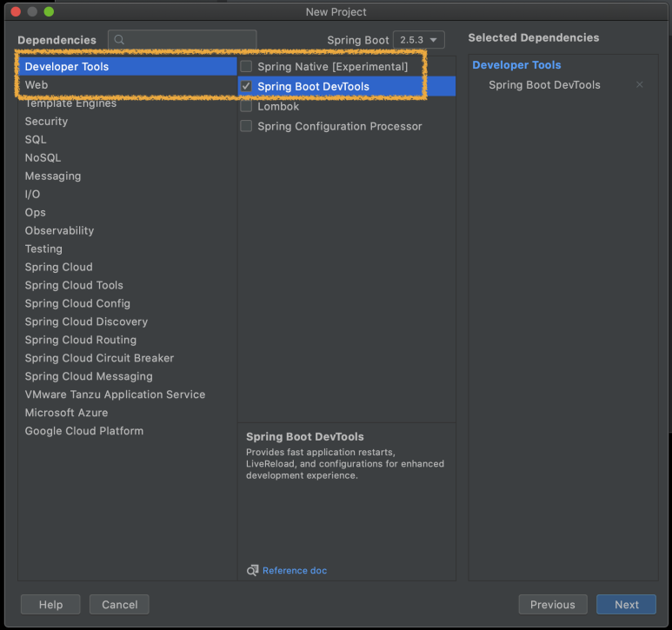The image size is (672, 630).
Task: Select the Web category
Action: click(x=127, y=85)
